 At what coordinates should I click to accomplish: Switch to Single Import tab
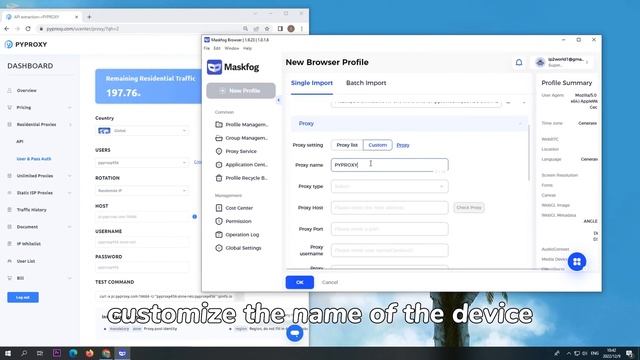[312, 83]
